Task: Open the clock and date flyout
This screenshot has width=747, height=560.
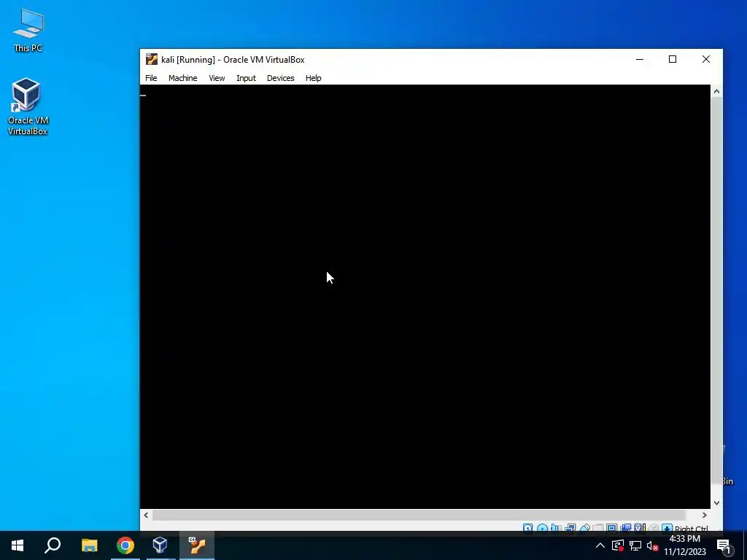Action: pyautogui.click(x=685, y=545)
